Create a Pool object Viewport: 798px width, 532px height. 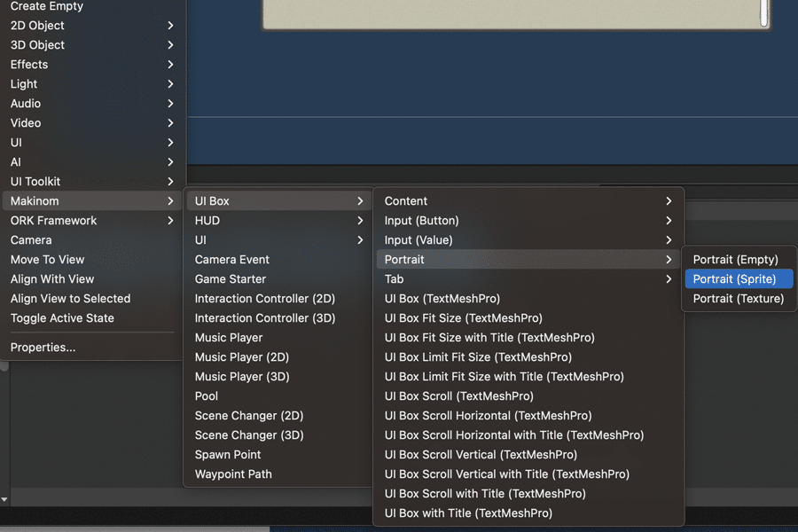tap(278, 396)
